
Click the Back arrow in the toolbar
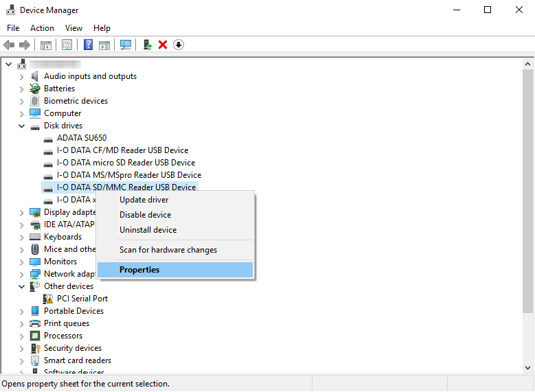point(9,45)
